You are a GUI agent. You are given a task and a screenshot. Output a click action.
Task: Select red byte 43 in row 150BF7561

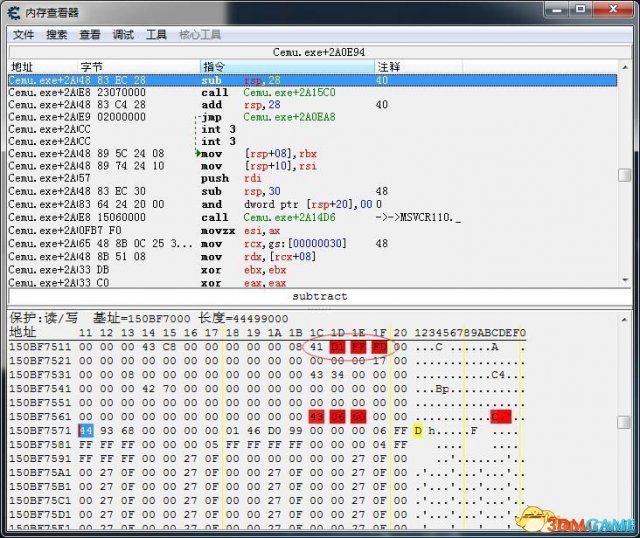(x=316, y=417)
